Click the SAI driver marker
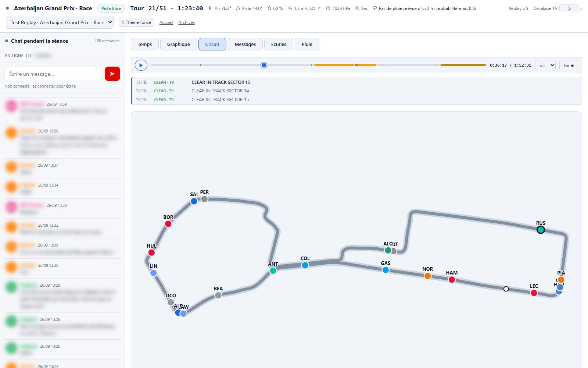The width and height of the screenshot is (588, 368). coord(194,201)
